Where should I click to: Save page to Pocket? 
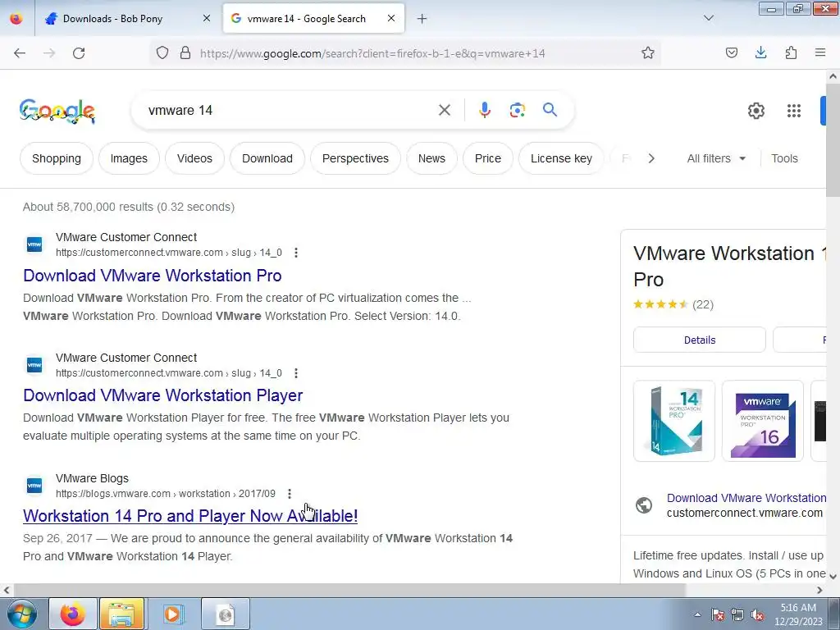(x=731, y=53)
